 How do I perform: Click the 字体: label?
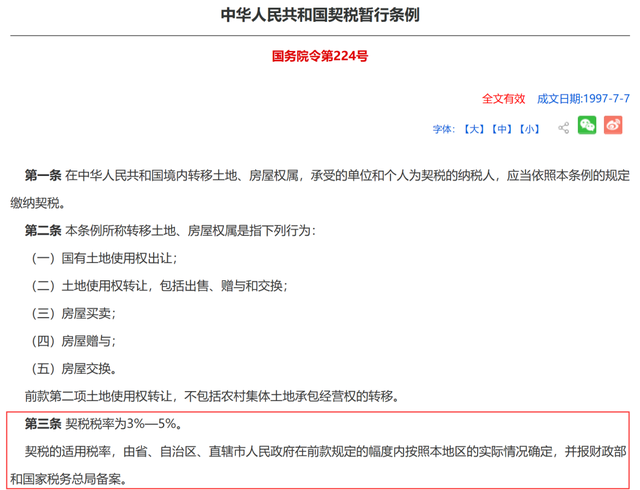point(444,129)
